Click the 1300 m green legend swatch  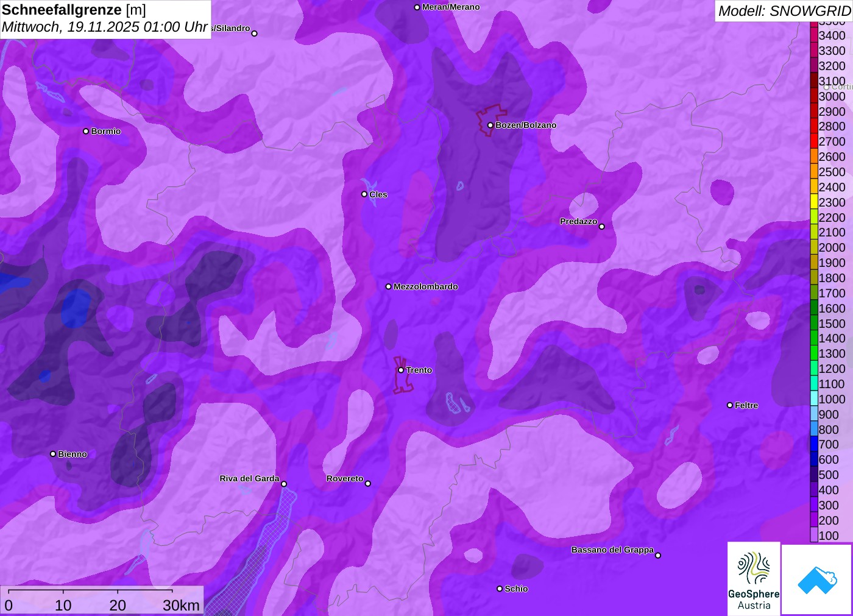click(814, 353)
